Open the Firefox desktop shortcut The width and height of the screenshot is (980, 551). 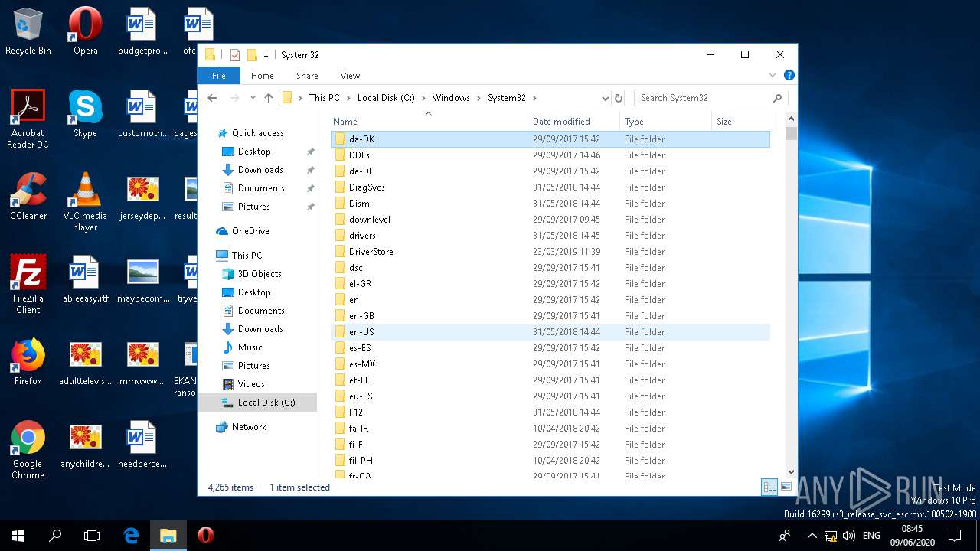click(x=28, y=362)
